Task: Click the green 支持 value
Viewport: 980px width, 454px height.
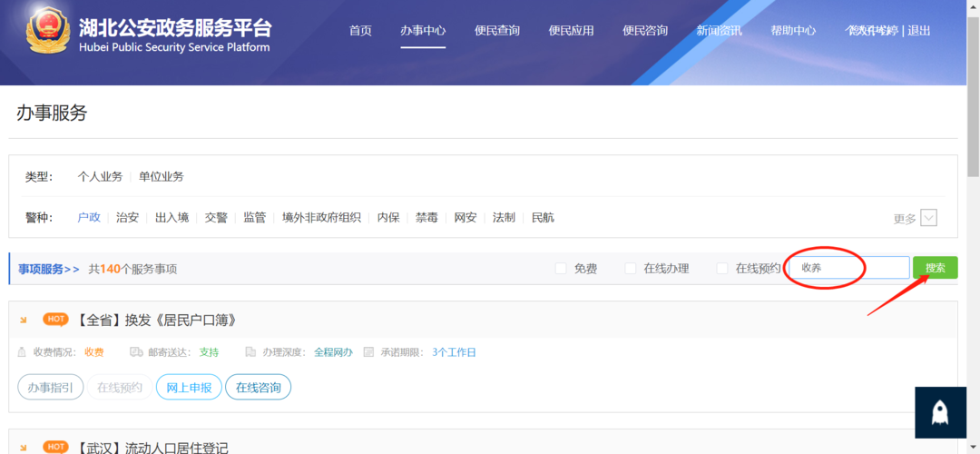Action: tap(209, 352)
